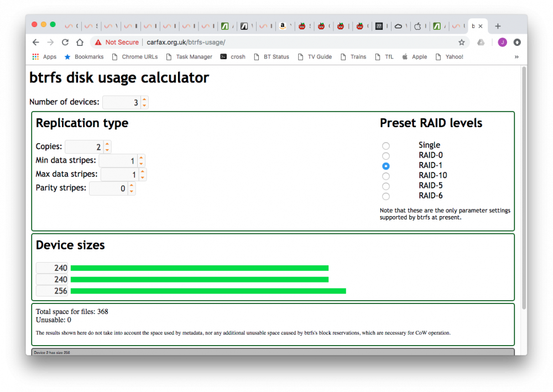Screen dimensions: 553x392
Task: Increase Min data stripes
Action: point(141,158)
